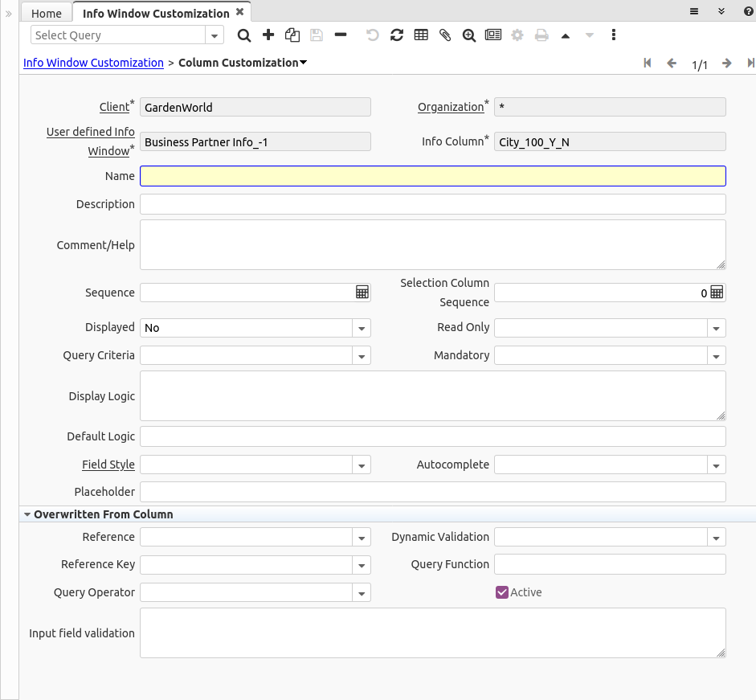Open the Sequence calculator icon
This screenshot has width=756, height=700.
click(x=362, y=293)
